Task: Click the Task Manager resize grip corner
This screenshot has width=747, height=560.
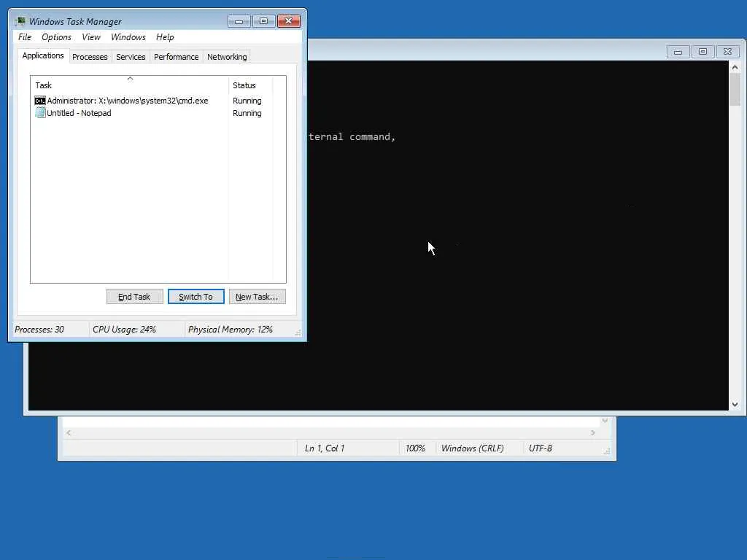Action: coord(298,332)
